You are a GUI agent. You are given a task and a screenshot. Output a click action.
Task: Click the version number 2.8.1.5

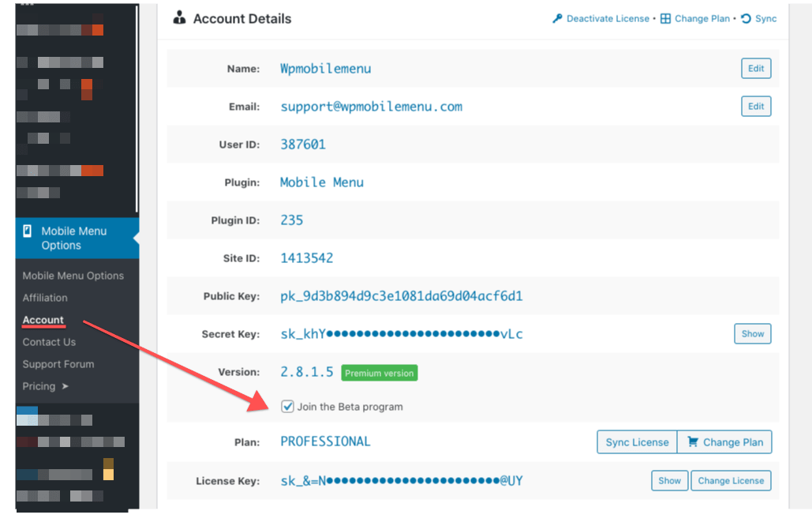click(306, 371)
